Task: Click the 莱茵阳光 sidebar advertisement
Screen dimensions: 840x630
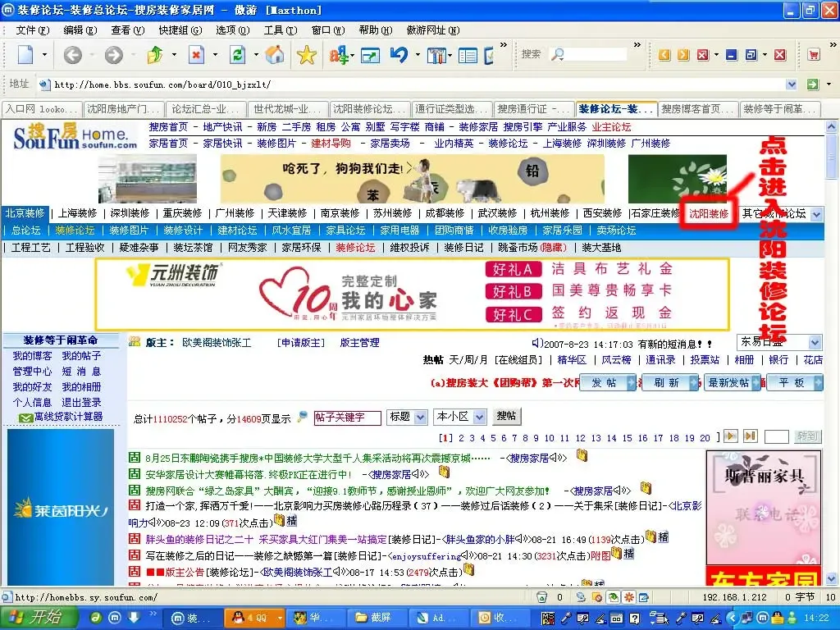Action: pos(61,507)
